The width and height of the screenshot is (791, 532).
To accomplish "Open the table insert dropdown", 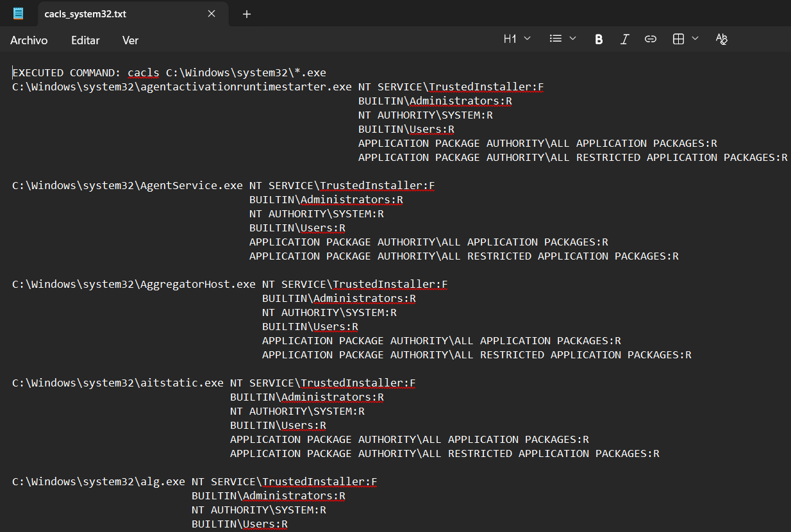I will click(x=685, y=39).
